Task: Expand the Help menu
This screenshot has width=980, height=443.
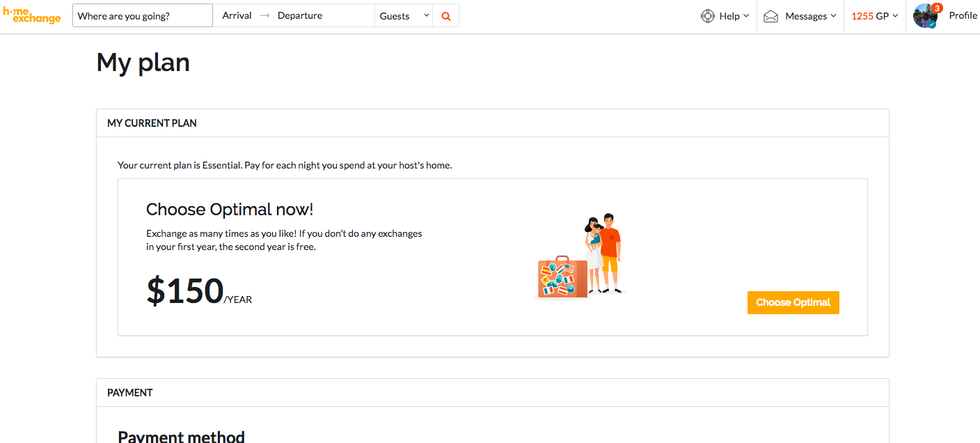Action: pyautogui.click(x=725, y=16)
